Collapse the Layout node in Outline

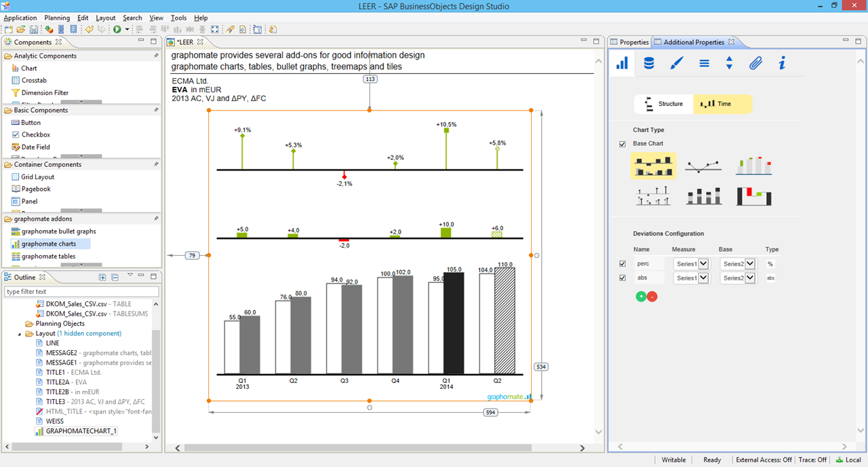click(20, 334)
